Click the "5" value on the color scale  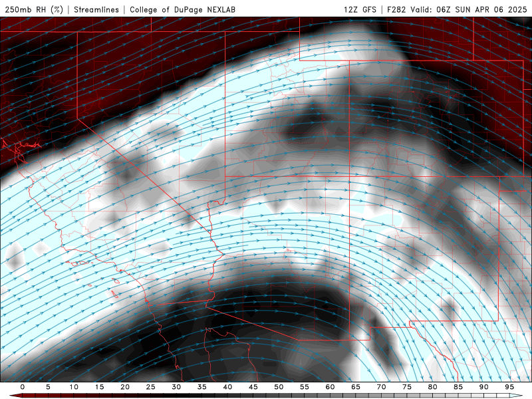48,387
